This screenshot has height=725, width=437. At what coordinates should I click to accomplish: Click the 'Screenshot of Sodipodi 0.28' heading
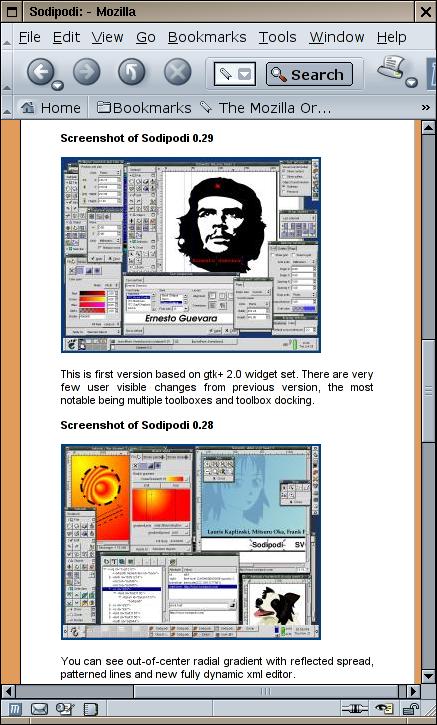[137, 425]
